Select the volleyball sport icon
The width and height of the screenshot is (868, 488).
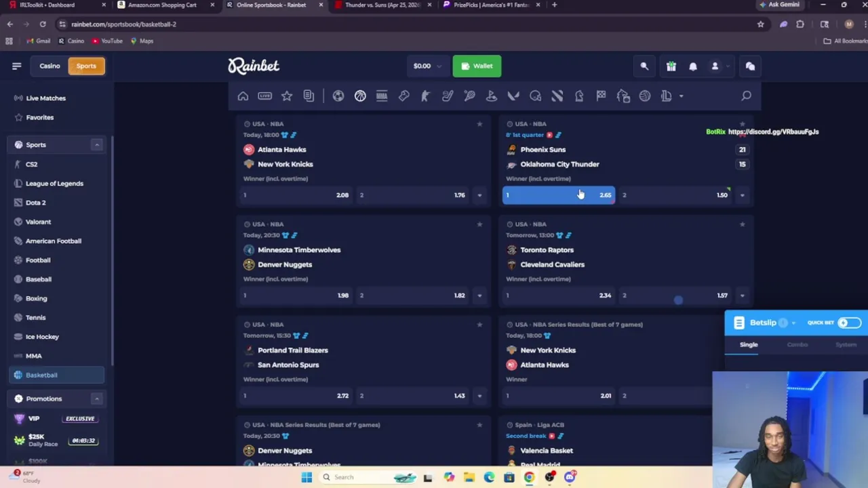pos(645,96)
